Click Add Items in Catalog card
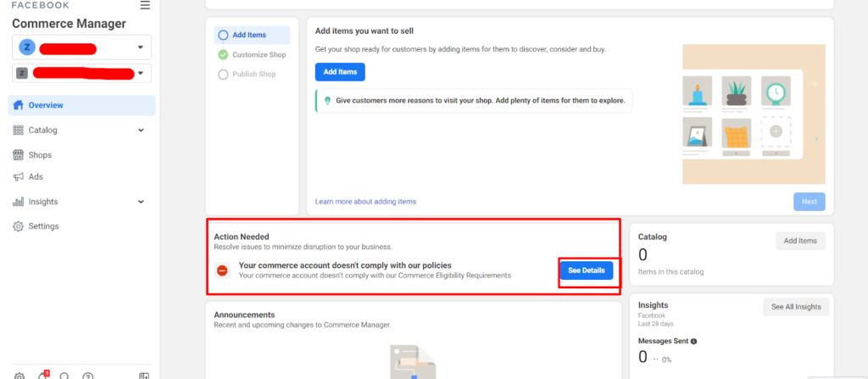Screen dimensions: 868x379 800,241
